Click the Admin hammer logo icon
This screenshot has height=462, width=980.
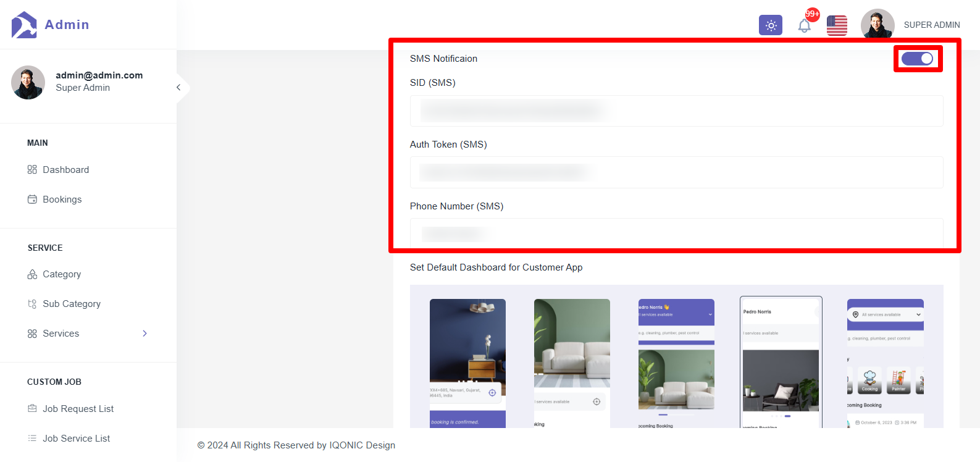point(24,25)
